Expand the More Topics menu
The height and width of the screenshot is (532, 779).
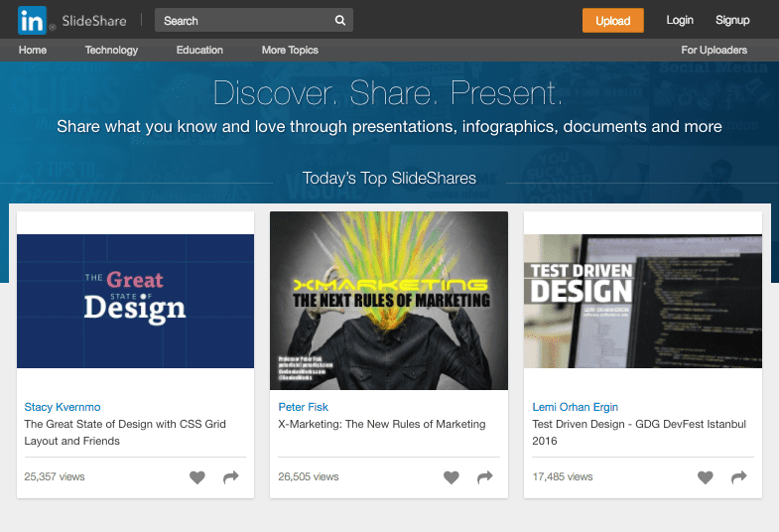point(290,51)
